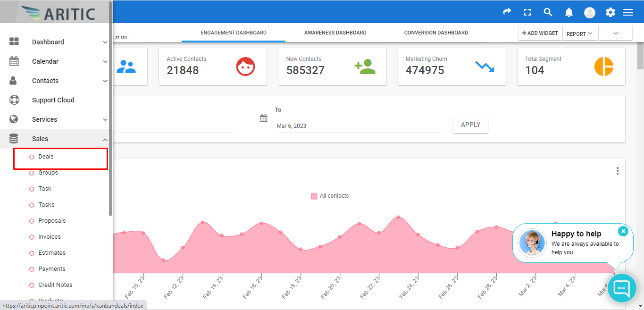Open Payments under Sales
Viewport: 644px width, 310px height.
[x=52, y=269]
